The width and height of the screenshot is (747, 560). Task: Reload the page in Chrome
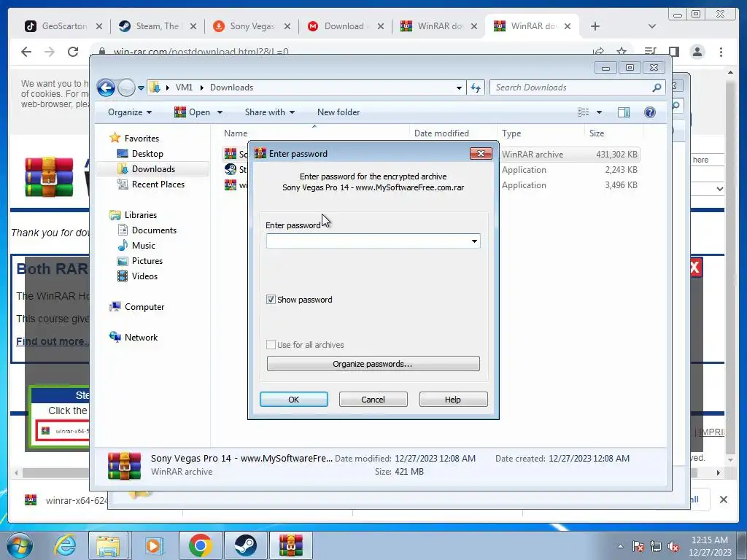(x=73, y=52)
